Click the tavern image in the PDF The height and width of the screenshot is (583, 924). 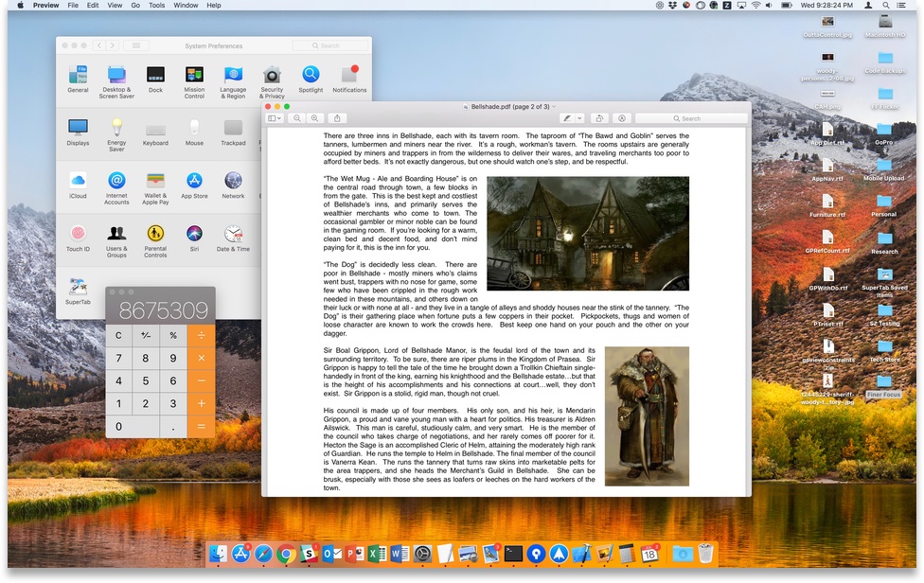coord(587,233)
